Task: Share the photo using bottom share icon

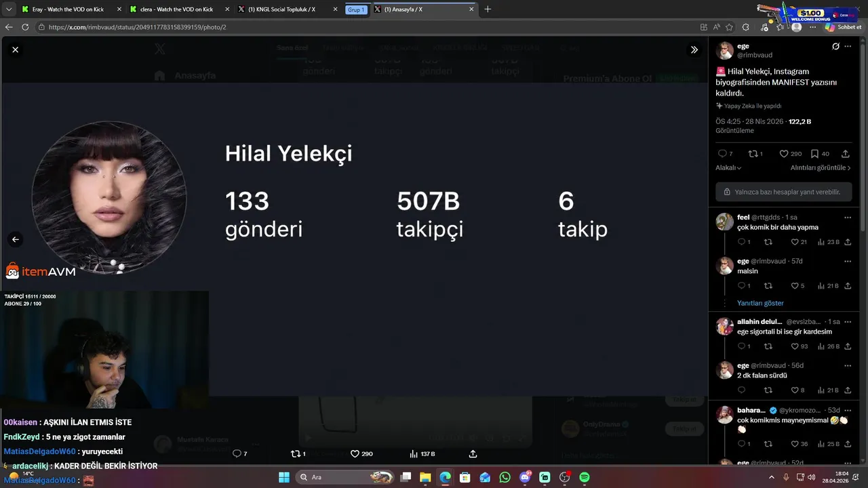Action: coord(473,453)
